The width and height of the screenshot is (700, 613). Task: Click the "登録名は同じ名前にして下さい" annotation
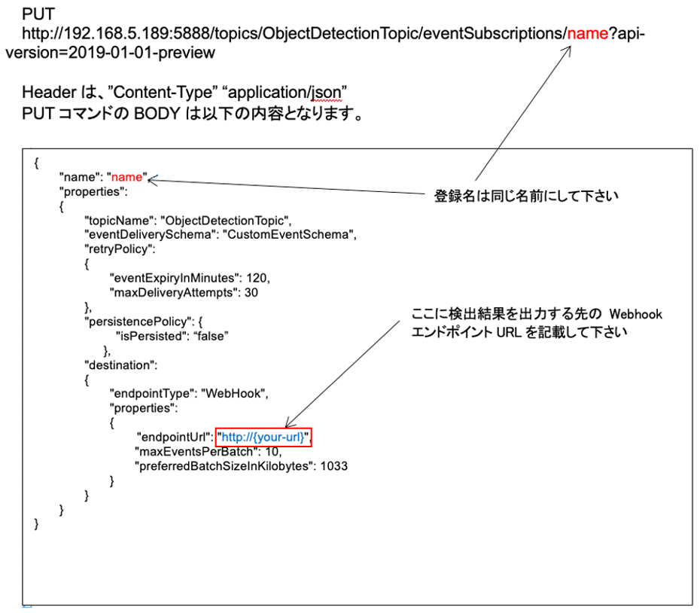(x=526, y=196)
